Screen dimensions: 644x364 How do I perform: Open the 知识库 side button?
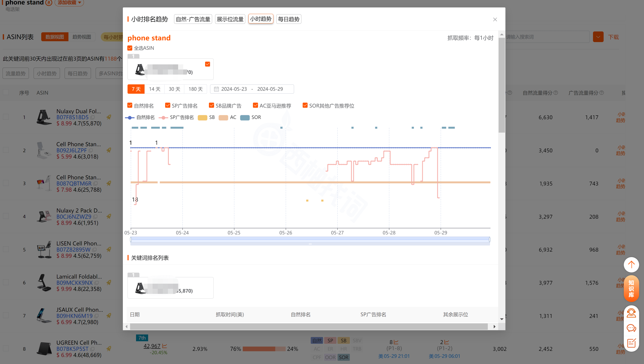[631, 289]
